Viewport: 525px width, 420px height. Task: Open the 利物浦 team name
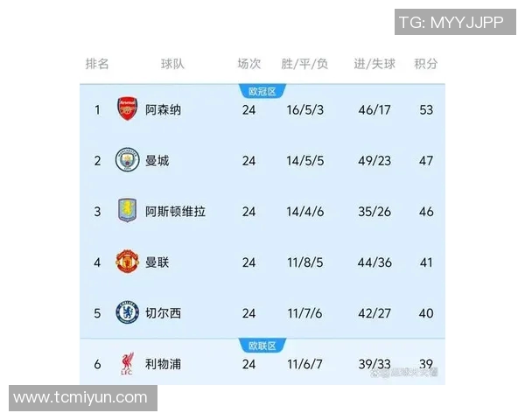tap(164, 364)
